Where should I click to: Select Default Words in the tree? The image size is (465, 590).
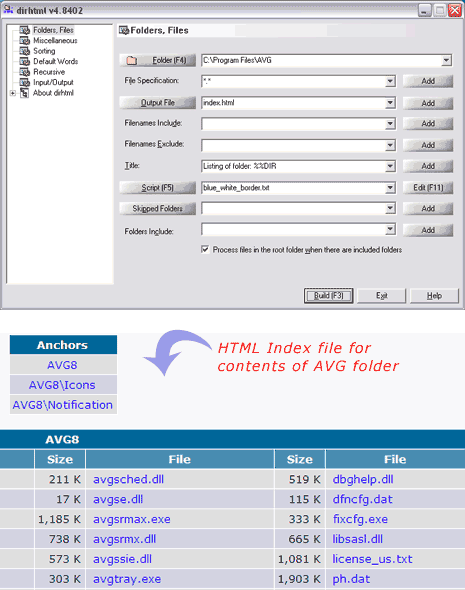pos(56,61)
